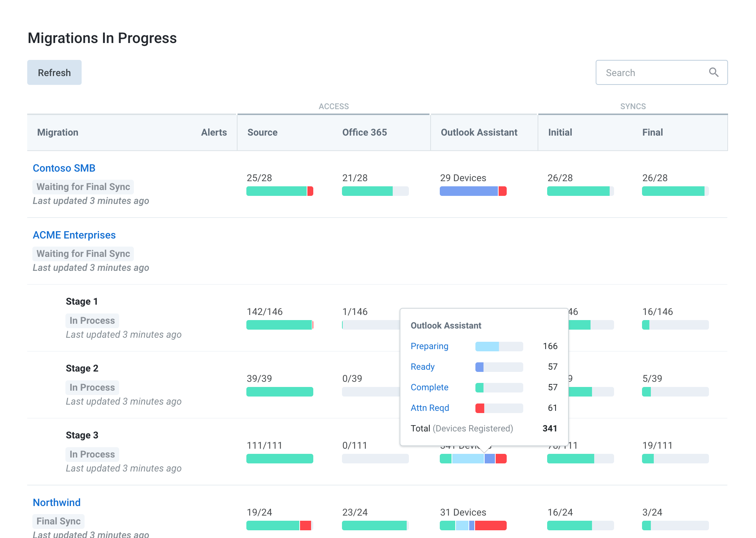Click the Refresh button

coord(54,72)
